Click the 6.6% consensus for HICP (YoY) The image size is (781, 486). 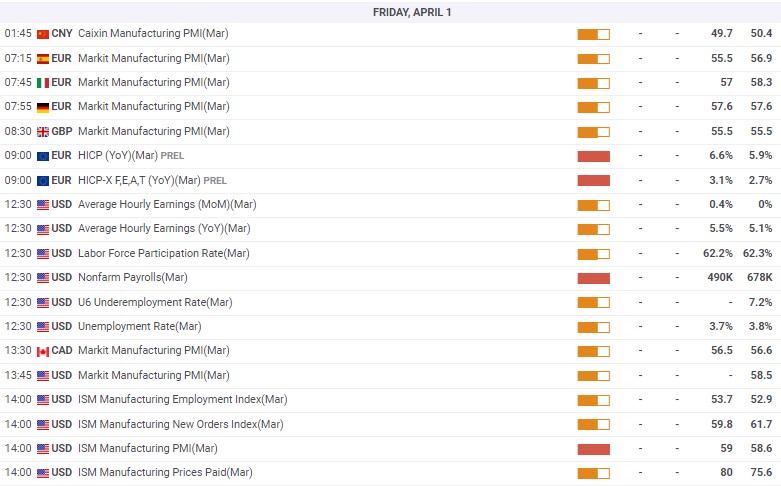721,155
